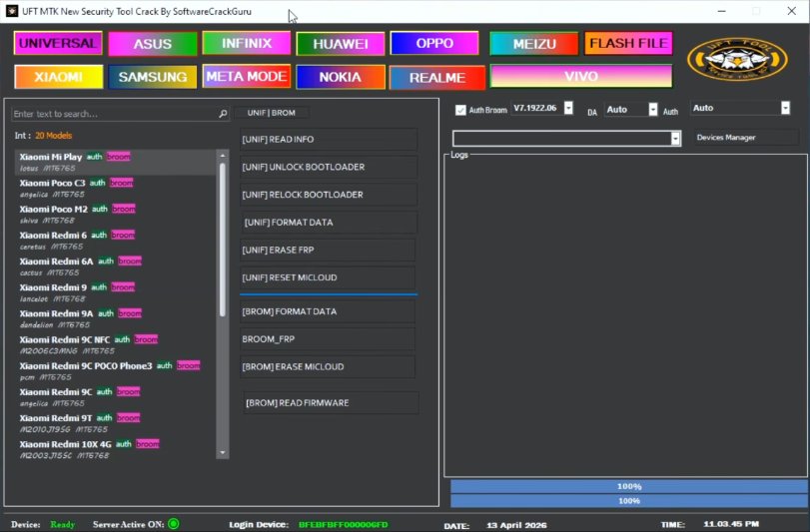Open the HUAWEI brand tab
Viewport: 810px width, 532px height.
(x=341, y=44)
